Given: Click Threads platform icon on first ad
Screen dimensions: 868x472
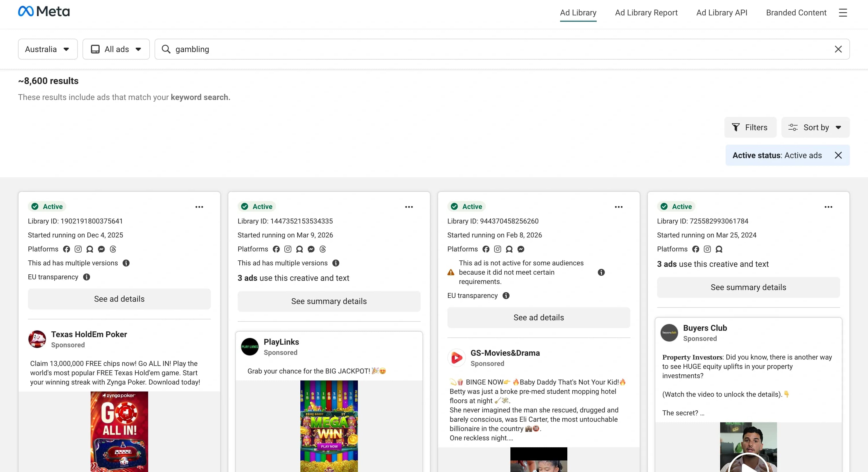Looking at the screenshot, I should click(113, 249).
